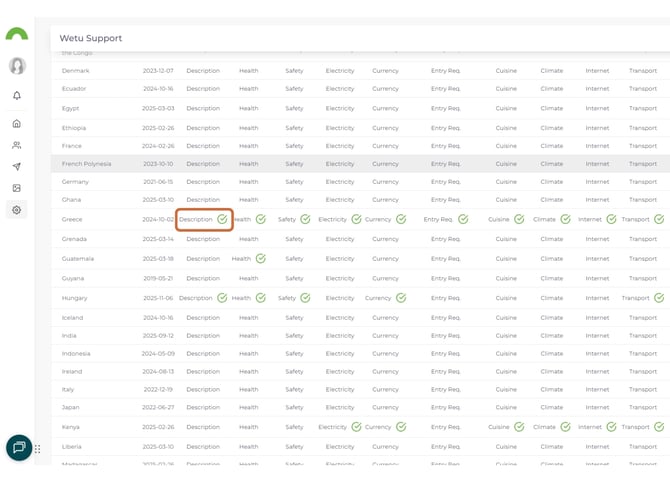Viewport: 670px width, 482px height.
Task: Open Kenya Entry Req. link
Action: click(x=446, y=427)
